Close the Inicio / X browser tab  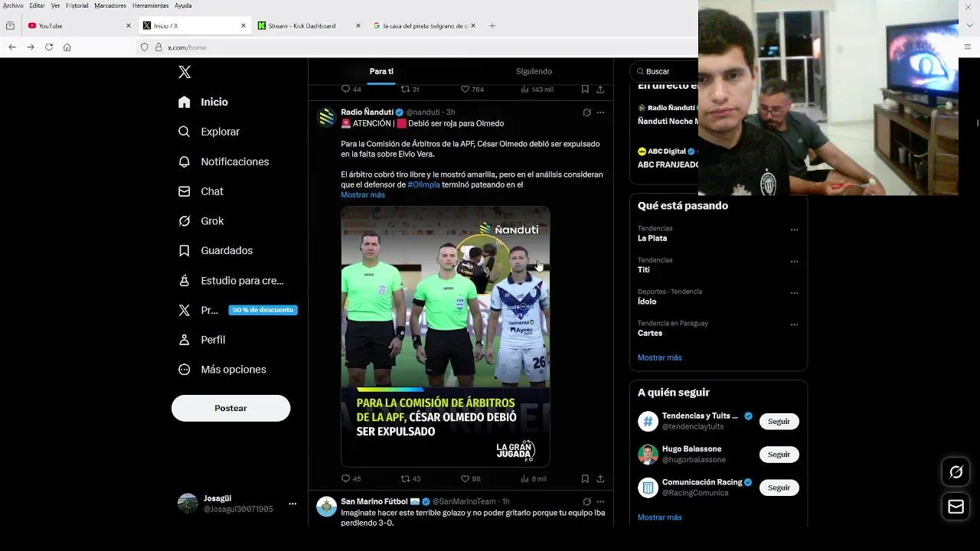(x=243, y=25)
